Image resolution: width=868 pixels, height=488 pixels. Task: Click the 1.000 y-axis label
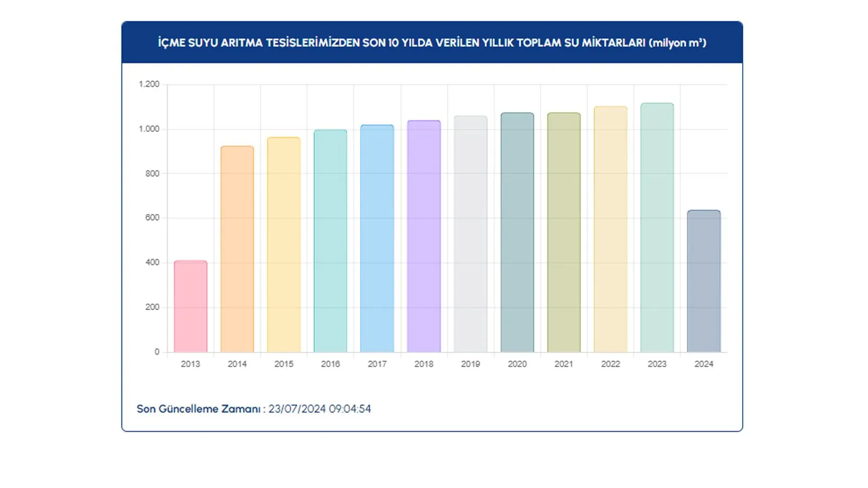(x=149, y=129)
